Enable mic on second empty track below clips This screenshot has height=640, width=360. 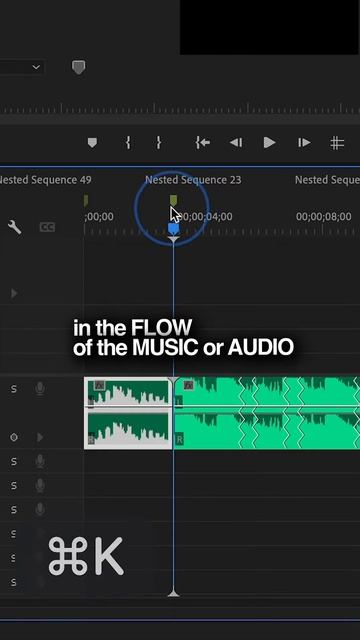click(40, 486)
